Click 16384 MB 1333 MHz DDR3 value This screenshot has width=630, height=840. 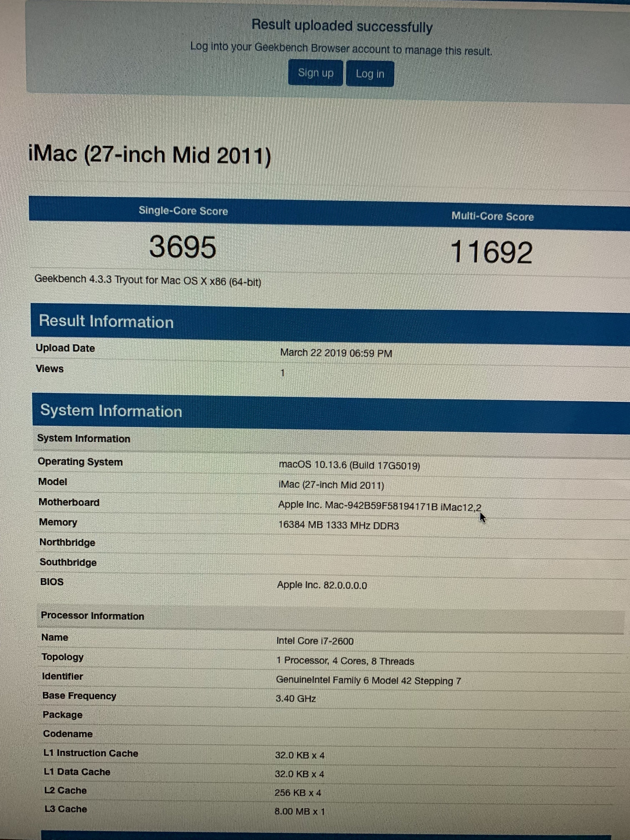click(x=338, y=525)
